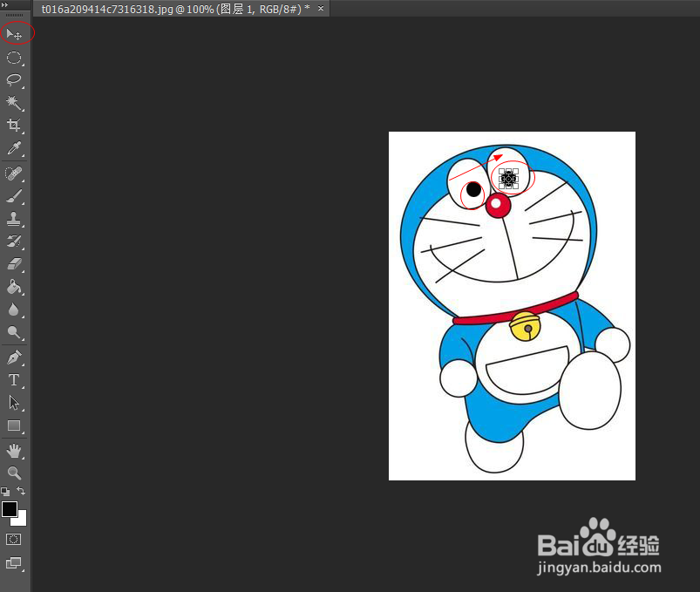The image size is (700, 592).
Task: Select the Path Selection tool
Action: tap(14, 403)
